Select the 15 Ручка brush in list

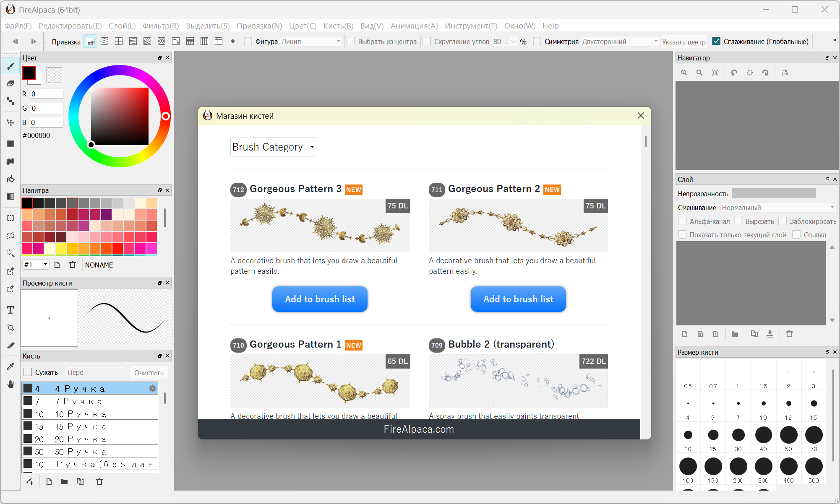point(90,426)
